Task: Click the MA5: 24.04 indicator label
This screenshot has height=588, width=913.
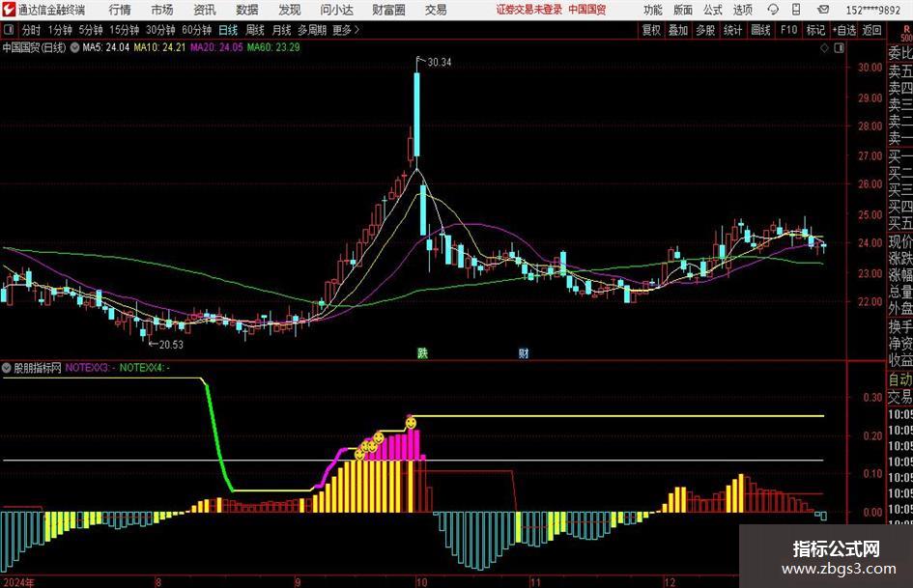Action: tap(106, 47)
